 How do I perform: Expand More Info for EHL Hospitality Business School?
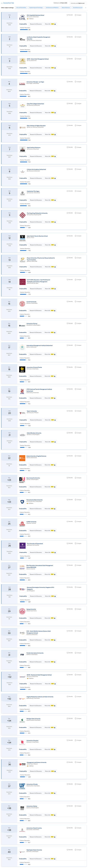coord(49,24)
